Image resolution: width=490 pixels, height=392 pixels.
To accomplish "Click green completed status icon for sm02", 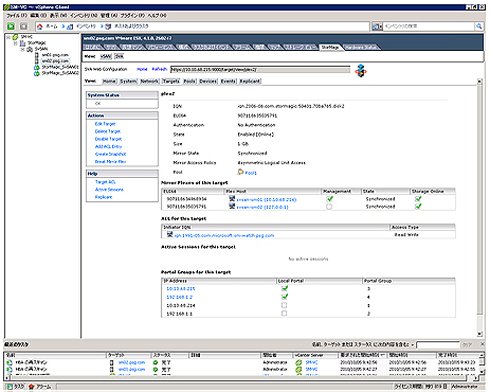I will (155, 362).
